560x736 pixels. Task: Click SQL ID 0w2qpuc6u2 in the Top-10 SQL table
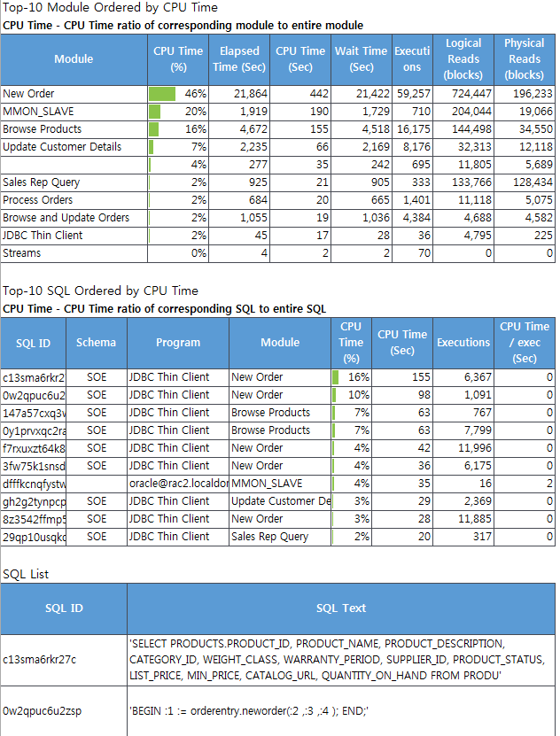click(34, 395)
